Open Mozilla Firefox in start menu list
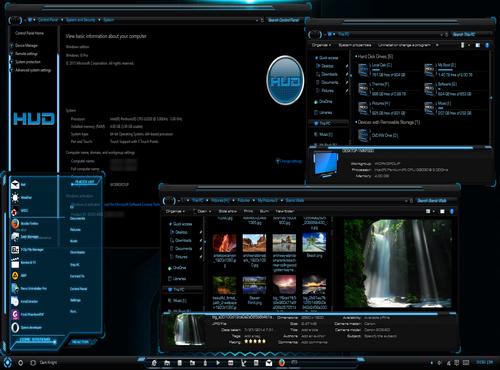500x370 pixels. click(25, 224)
